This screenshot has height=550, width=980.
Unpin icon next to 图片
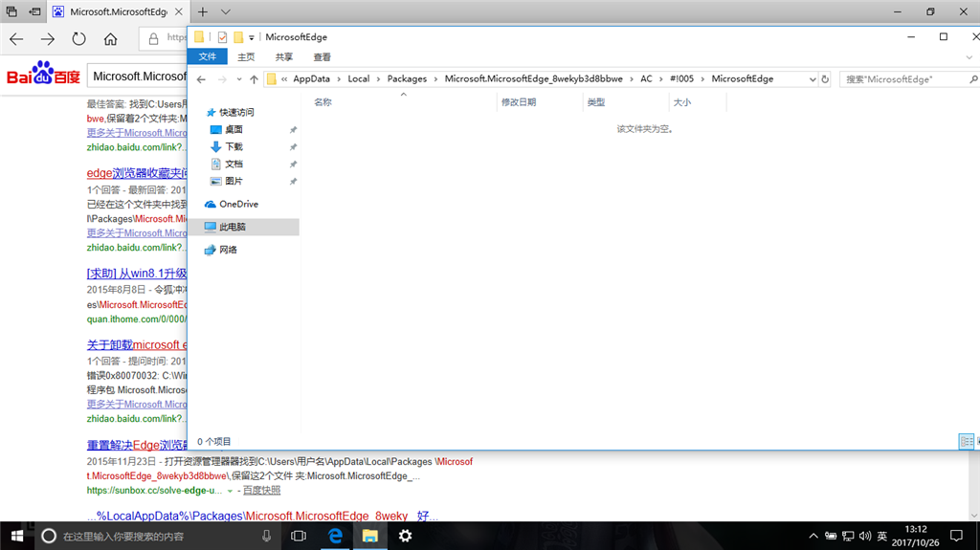(293, 181)
